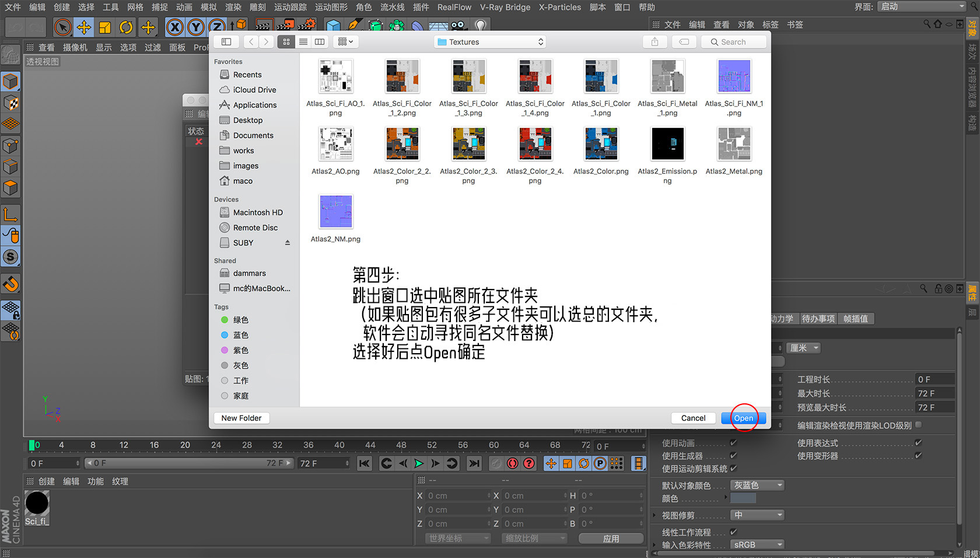Open the 插件 menu

(x=421, y=7)
